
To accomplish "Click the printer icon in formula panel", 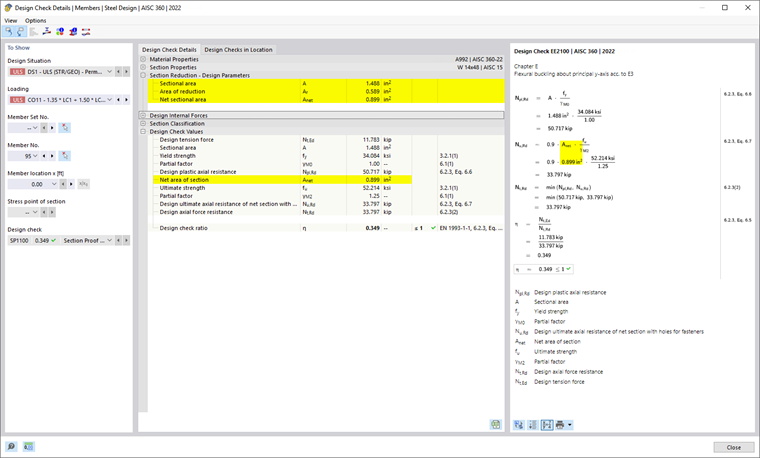I will coord(560,425).
